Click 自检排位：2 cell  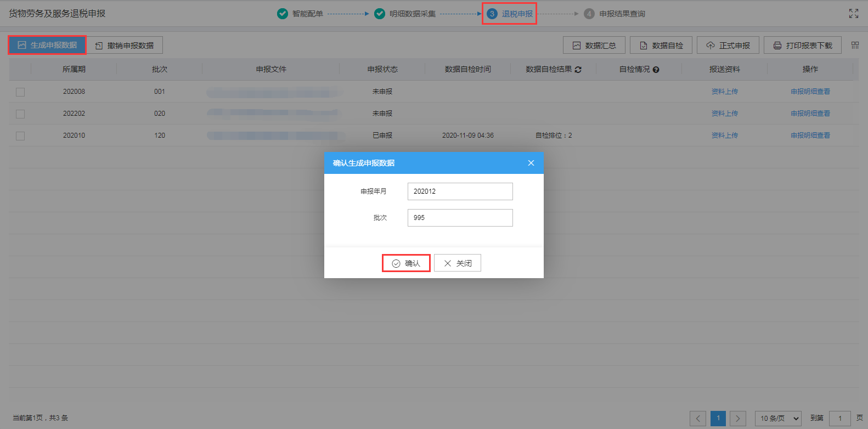tap(554, 136)
